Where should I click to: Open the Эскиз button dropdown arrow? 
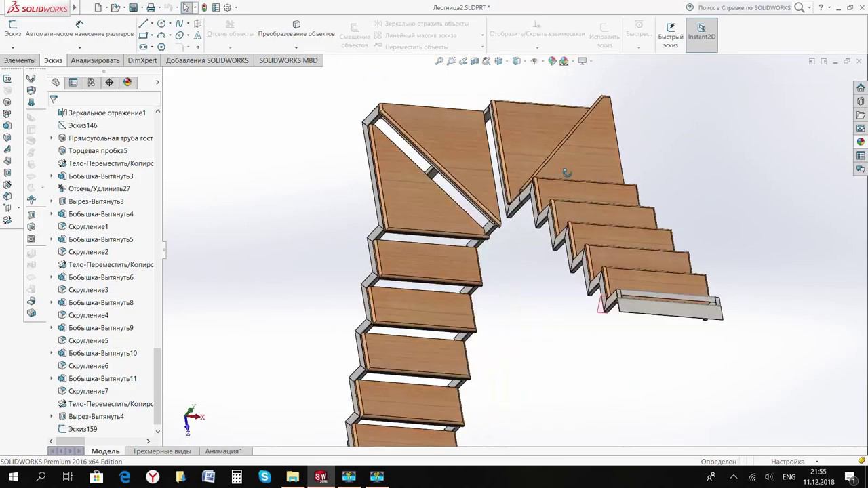point(13,47)
